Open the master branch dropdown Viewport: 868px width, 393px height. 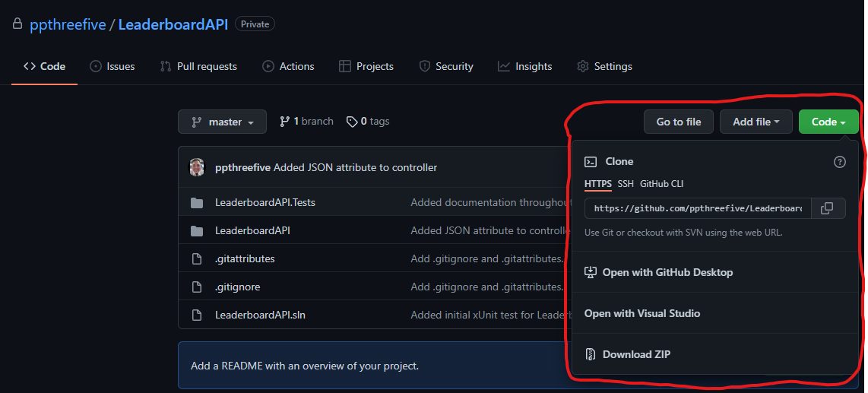point(222,122)
